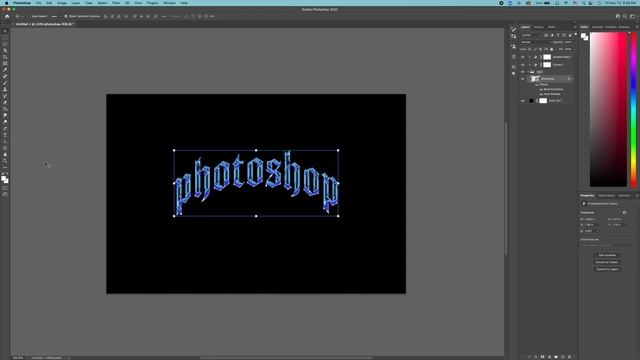Switch to the Swatches tab
Viewport: 640px width, 360px height.
598,27
